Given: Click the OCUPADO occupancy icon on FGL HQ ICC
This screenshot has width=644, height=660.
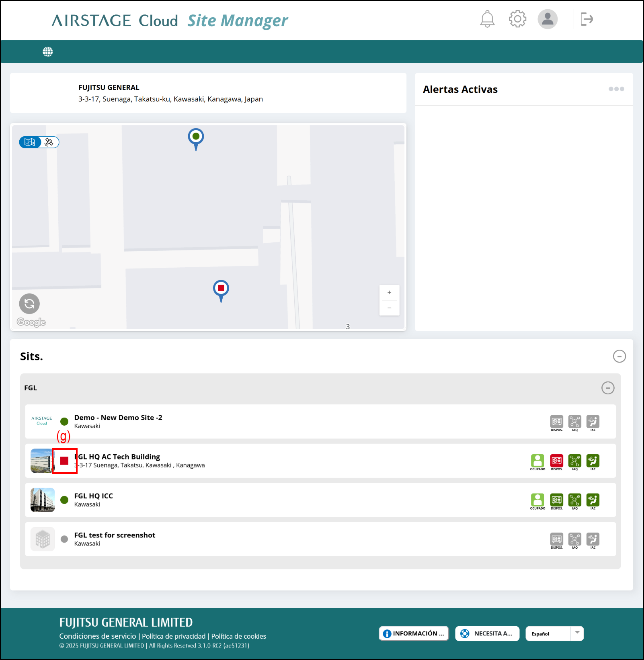Looking at the screenshot, I should [538, 500].
